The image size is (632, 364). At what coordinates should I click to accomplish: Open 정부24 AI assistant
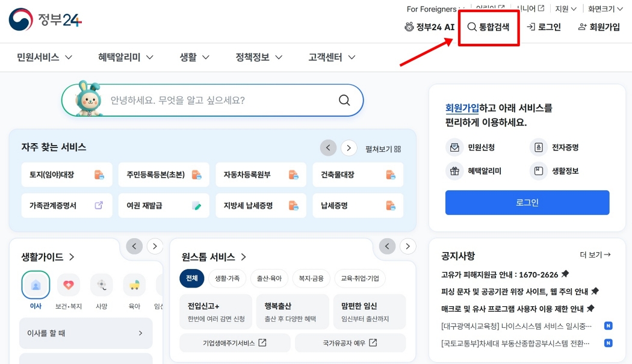pyautogui.click(x=429, y=27)
